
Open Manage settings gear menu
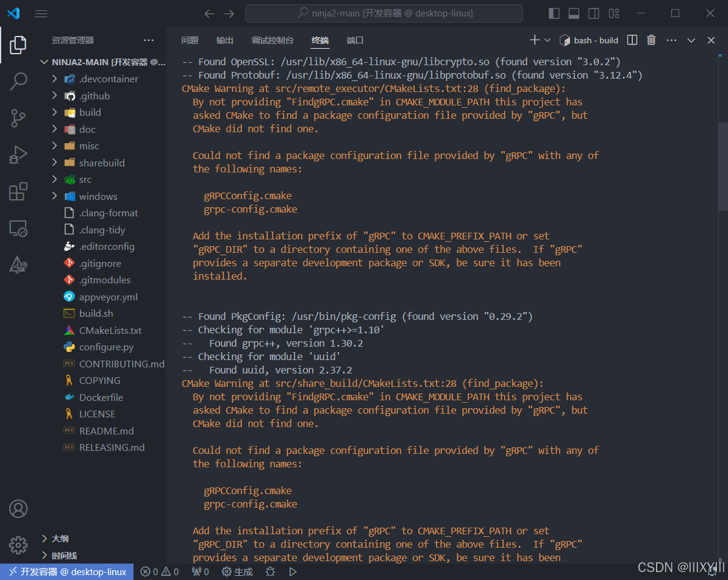click(18, 545)
